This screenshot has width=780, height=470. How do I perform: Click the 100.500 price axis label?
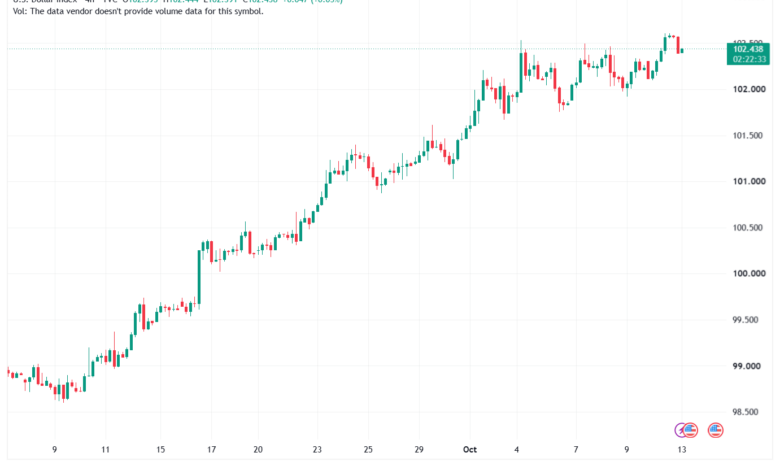point(747,228)
